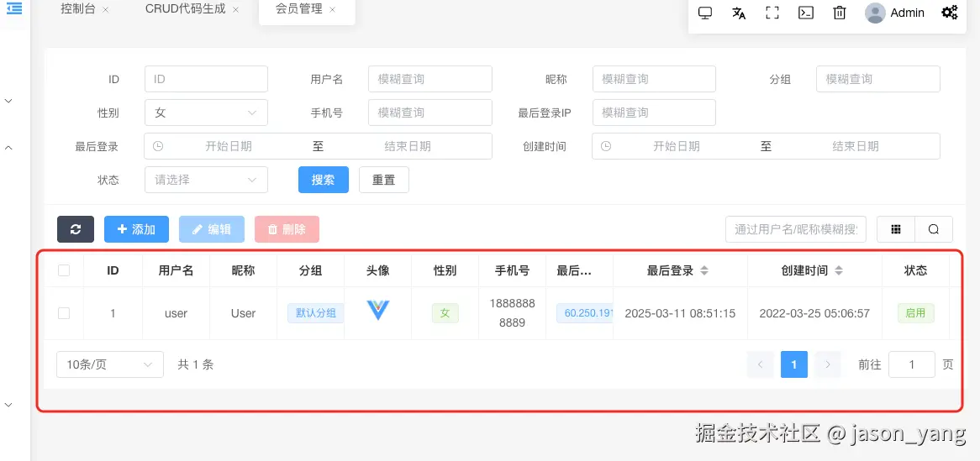View the Vue avatar image of user
This screenshot has width=980, height=461.
[377, 311]
